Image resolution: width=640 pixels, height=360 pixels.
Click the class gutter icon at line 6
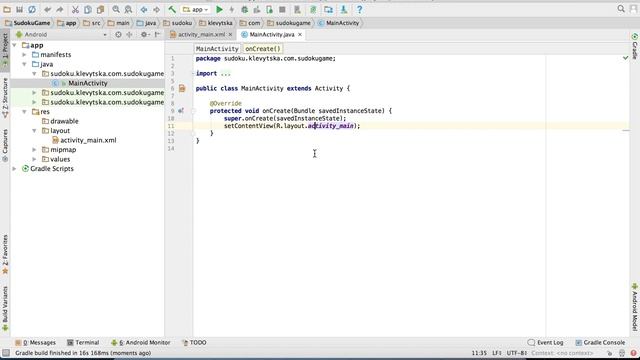pyautogui.click(x=182, y=88)
